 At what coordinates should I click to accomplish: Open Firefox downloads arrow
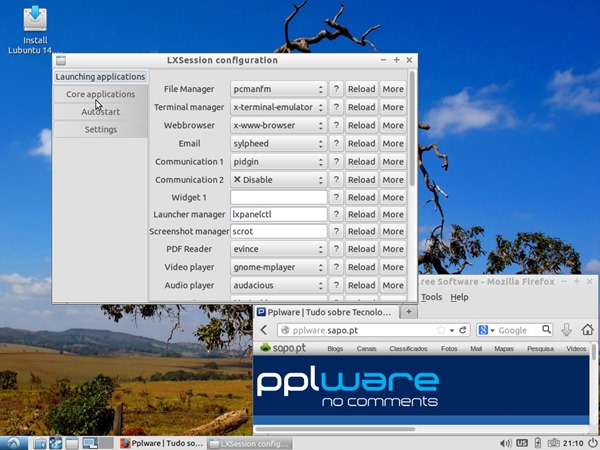566,330
